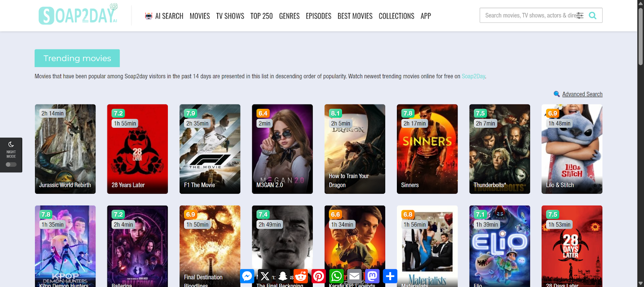Click the page scrollbar thumb

641,36
